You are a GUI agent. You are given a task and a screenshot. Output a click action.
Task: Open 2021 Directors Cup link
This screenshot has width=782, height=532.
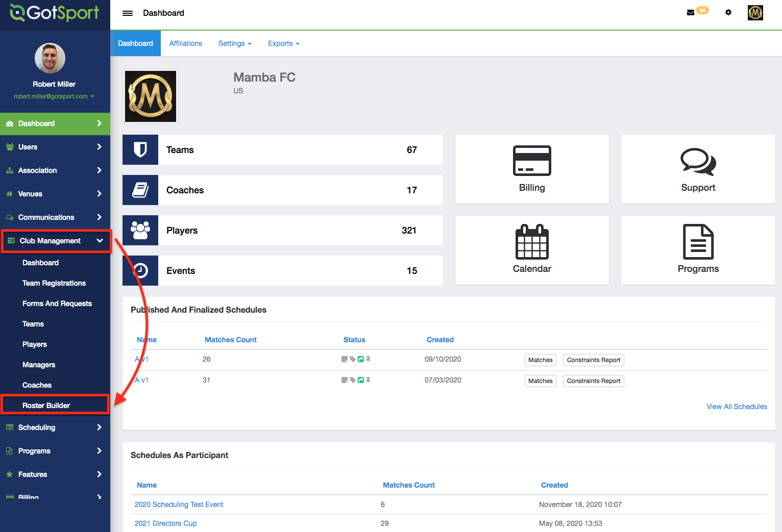(165, 523)
